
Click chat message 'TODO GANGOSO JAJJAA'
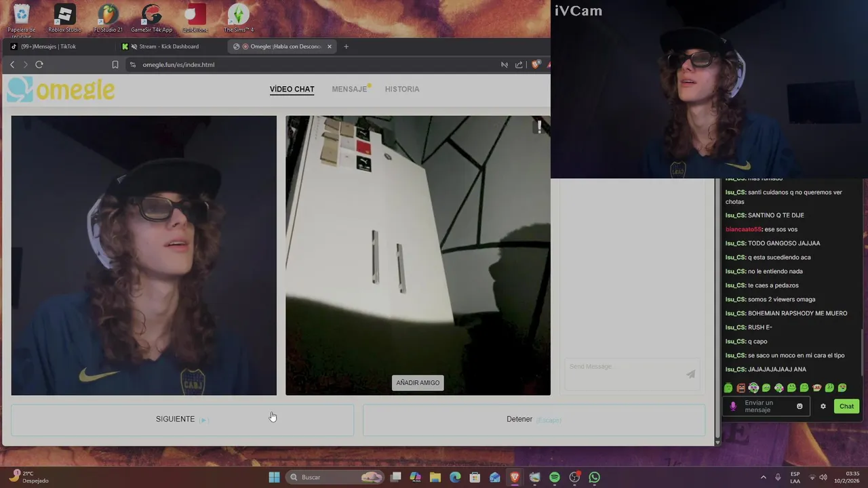click(784, 243)
